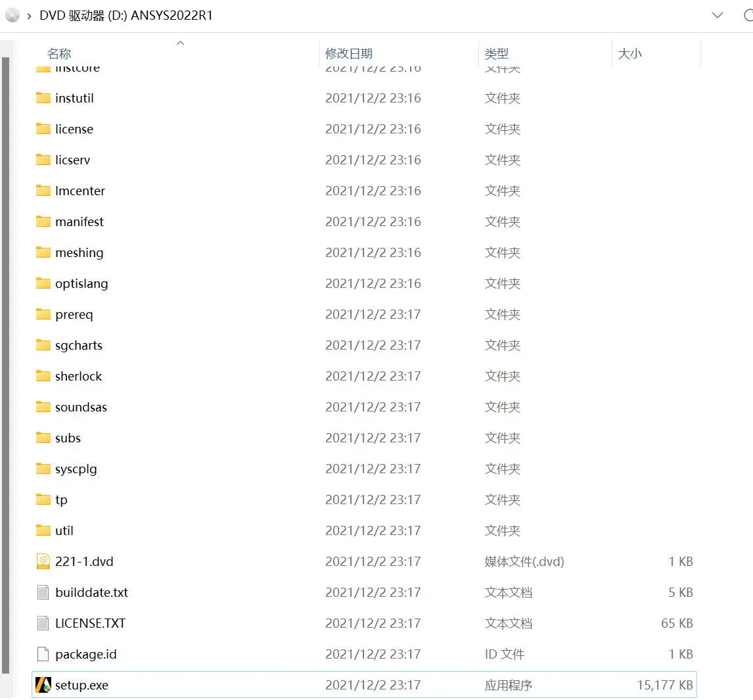This screenshot has height=700, width=753.
Task: Click the manifest folder icon
Action: (43, 222)
